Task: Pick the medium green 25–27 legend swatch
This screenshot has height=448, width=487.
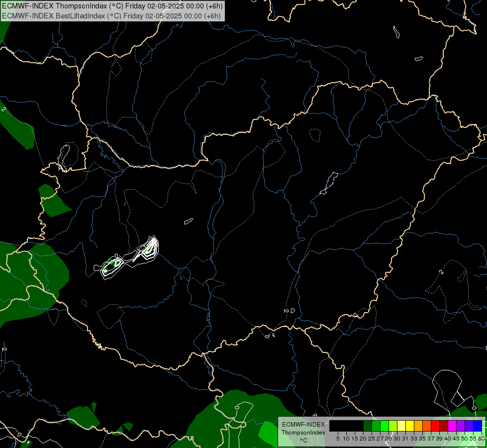Action: [376, 426]
